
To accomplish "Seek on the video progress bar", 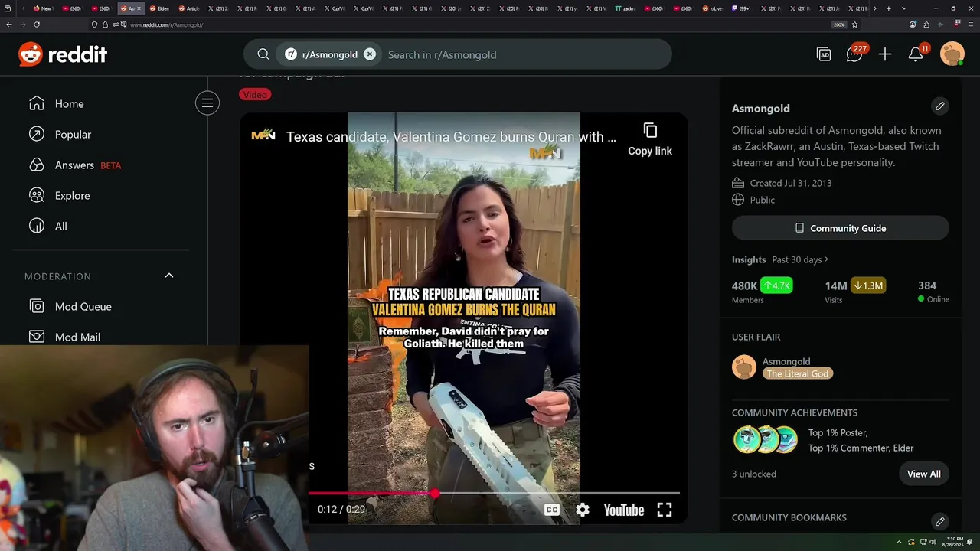I will click(494, 494).
